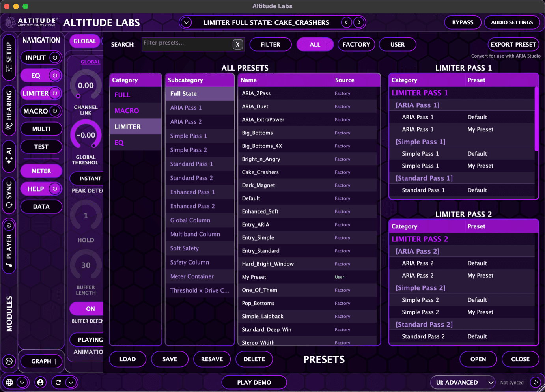Load the Cake_Crashers preset with Load button
This screenshot has width=545, height=392.
pyautogui.click(x=127, y=359)
